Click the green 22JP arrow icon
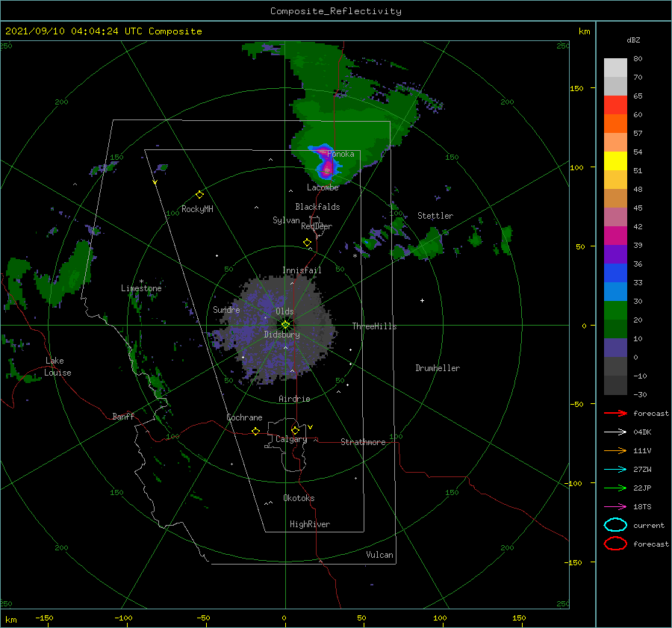The image size is (672, 628). click(615, 488)
